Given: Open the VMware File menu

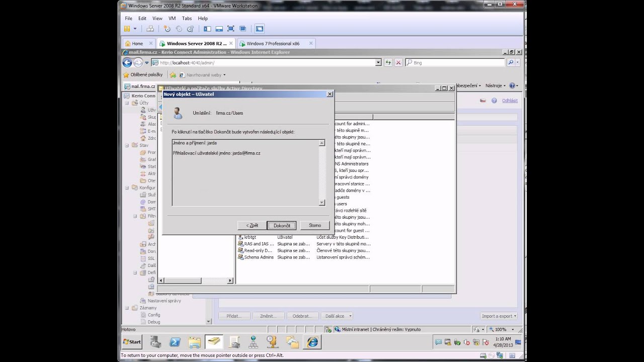Looking at the screenshot, I should pyautogui.click(x=129, y=18).
